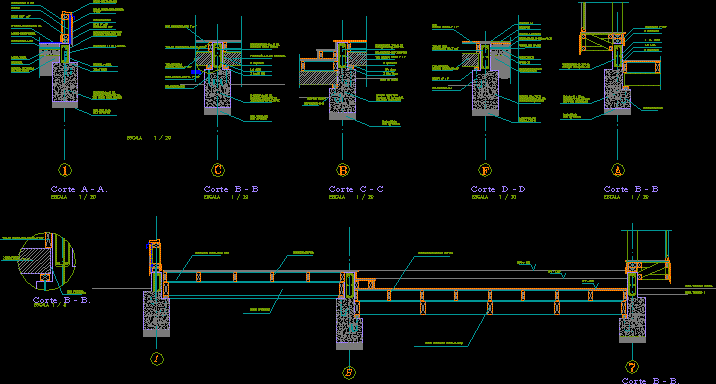Click the top-row axis bubble labeled C
This screenshot has width=716, height=384.
[218, 170]
